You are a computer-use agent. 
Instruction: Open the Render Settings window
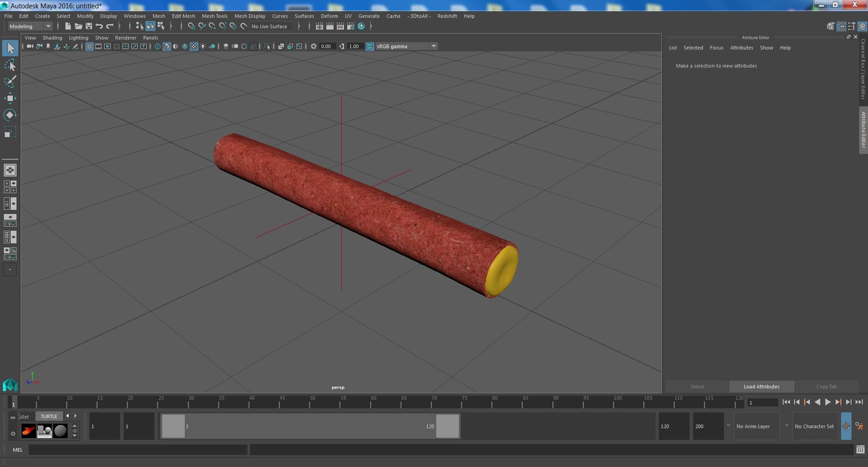click(x=350, y=26)
